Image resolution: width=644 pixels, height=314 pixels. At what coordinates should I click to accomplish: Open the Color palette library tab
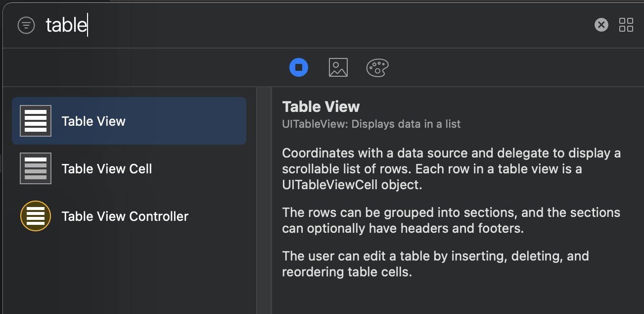point(377,67)
